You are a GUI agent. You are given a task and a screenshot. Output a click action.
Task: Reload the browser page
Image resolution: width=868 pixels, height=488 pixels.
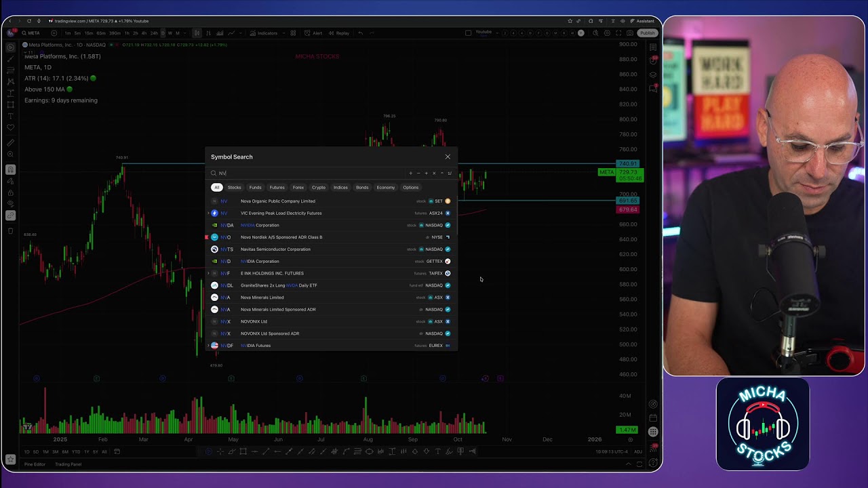(x=29, y=21)
